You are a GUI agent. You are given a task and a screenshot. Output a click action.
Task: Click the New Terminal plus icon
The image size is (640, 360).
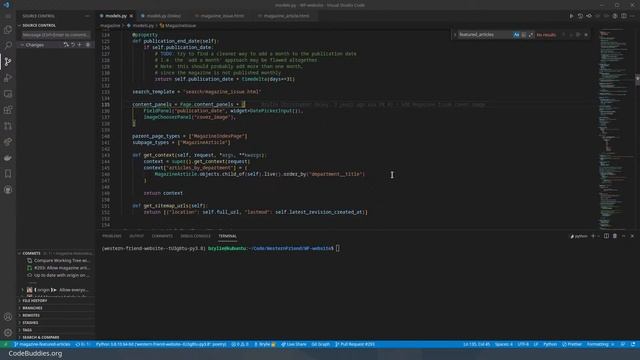coord(593,236)
